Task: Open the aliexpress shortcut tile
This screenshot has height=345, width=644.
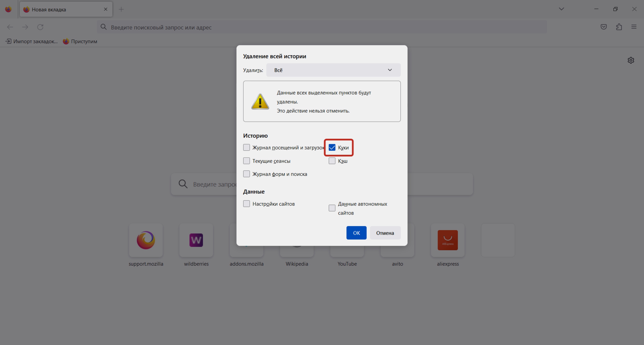Action: click(x=447, y=240)
